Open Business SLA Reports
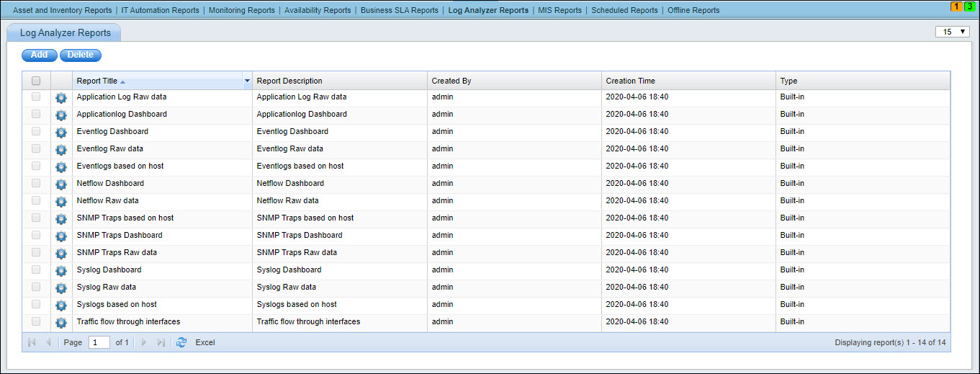The width and height of the screenshot is (980, 374). pyautogui.click(x=399, y=10)
